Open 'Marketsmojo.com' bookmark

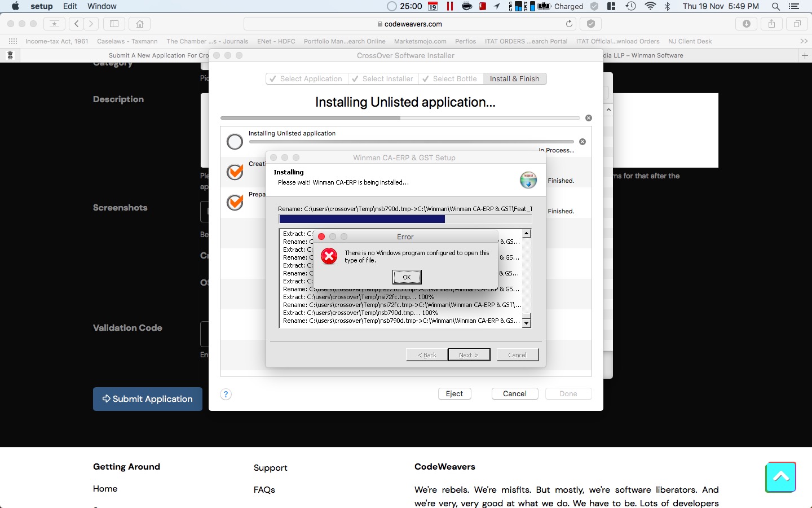(420, 41)
